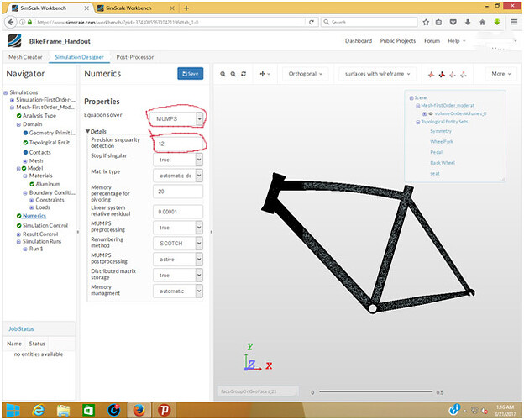Bookmark this page with the star icon
This screenshot has height=420, width=524.
tap(426, 22)
